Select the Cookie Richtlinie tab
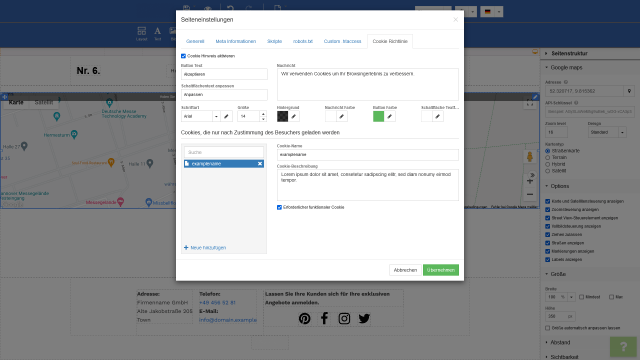The width and height of the screenshot is (640, 360). (390, 41)
